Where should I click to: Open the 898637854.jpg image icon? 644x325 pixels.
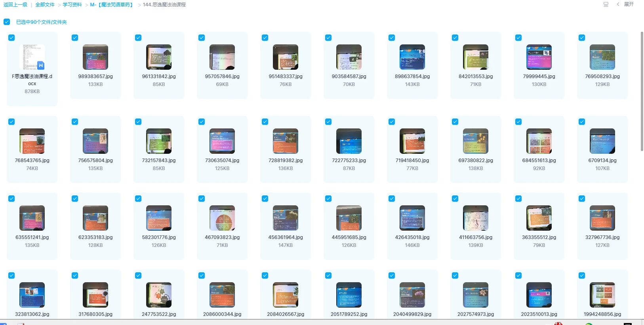point(412,57)
